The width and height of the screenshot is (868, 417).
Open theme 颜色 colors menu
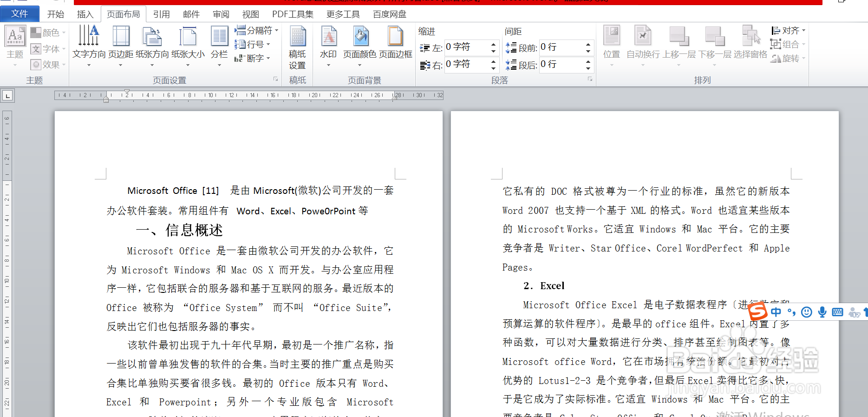coord(48,33)
